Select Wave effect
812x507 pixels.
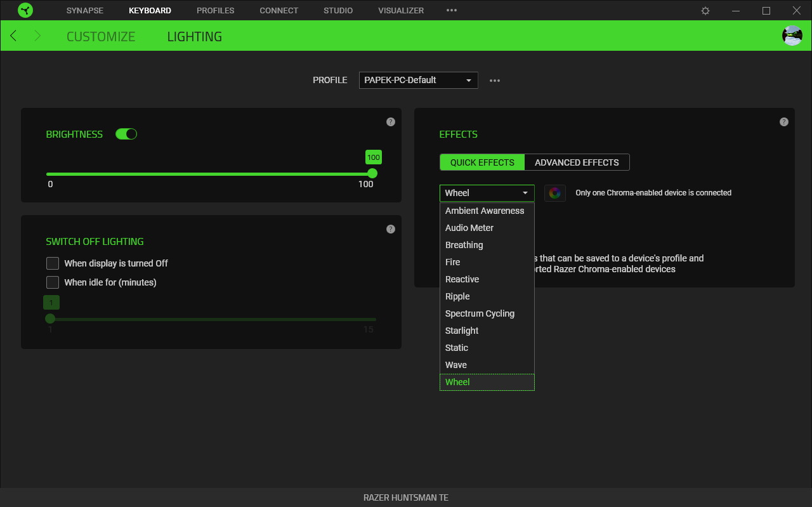(x=487, y=365)
